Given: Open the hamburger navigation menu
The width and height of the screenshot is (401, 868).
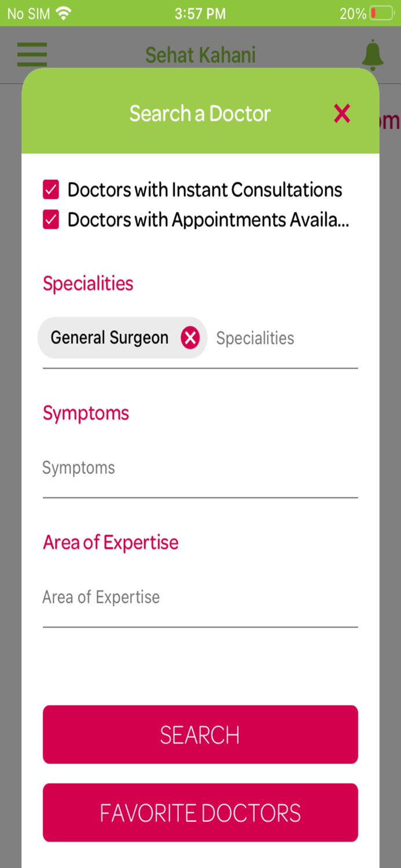Looking at the screenshot, I should pos(32,54).
